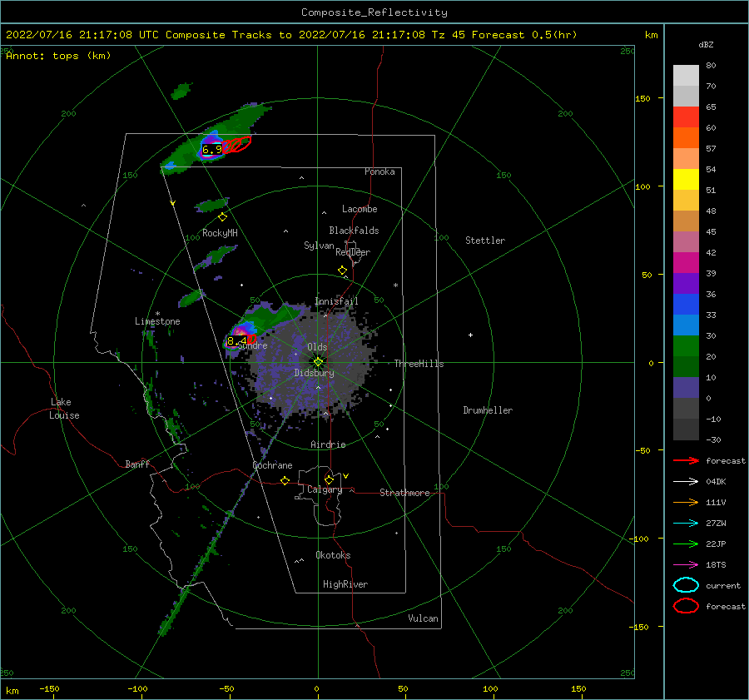Click the Sylvan label on map
The width and height of the screenshot is (749, 700).
pyautogui.click(x=319, y=246)
